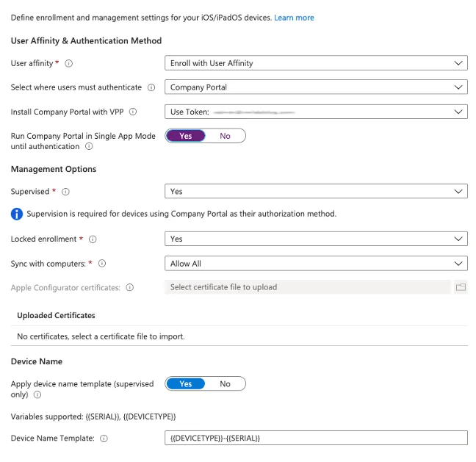Open the Learn more link

coord(294,18)
